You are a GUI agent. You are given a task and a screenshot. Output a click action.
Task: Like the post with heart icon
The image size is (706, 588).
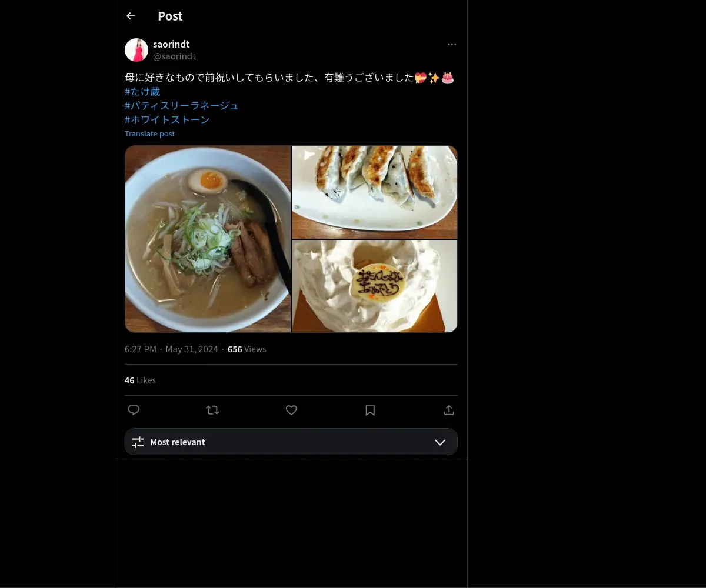point(291,410)
